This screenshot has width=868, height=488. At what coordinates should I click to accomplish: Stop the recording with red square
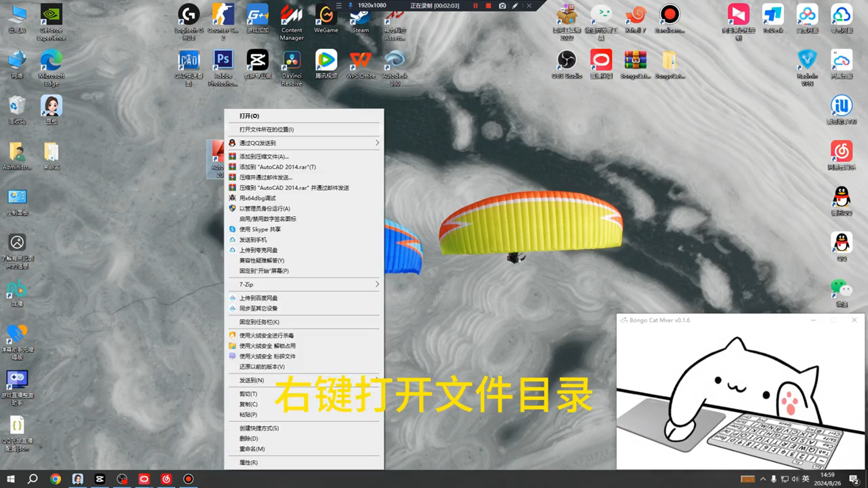pos(488,6)
